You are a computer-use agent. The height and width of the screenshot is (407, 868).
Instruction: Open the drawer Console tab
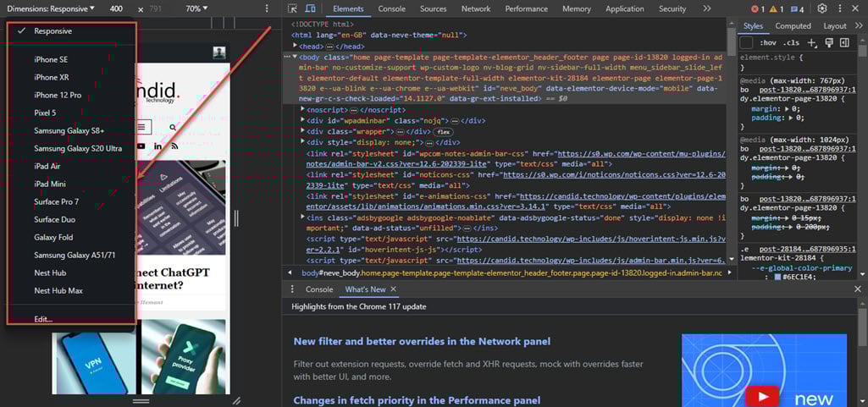(319, 289)
